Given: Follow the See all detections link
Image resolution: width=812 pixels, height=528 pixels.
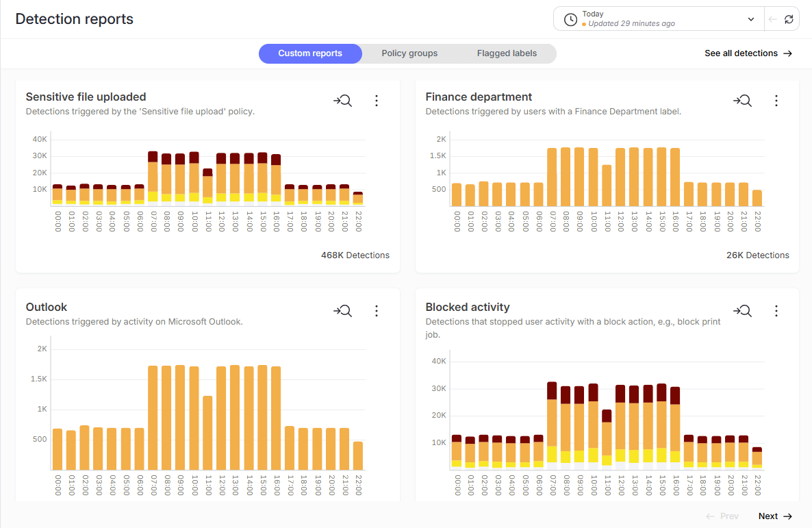Looking at the screenshot, I should point(748,53).
